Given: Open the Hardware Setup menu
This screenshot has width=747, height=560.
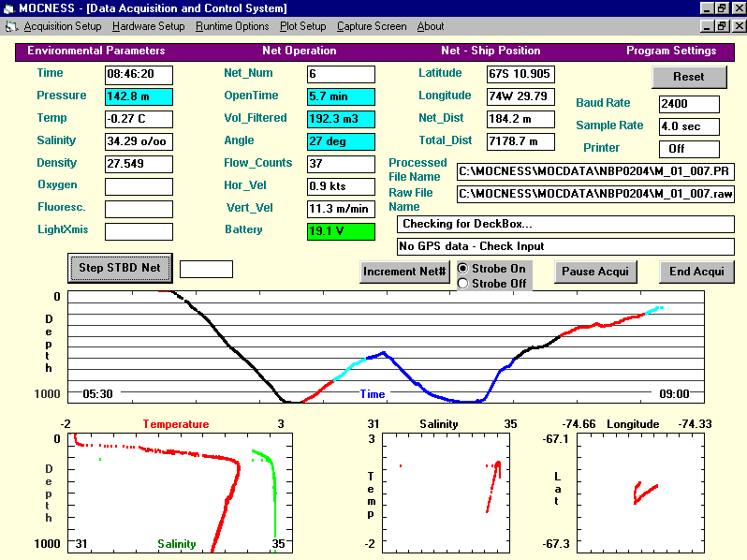Looking at the screenshot, I should coord(149,26).
